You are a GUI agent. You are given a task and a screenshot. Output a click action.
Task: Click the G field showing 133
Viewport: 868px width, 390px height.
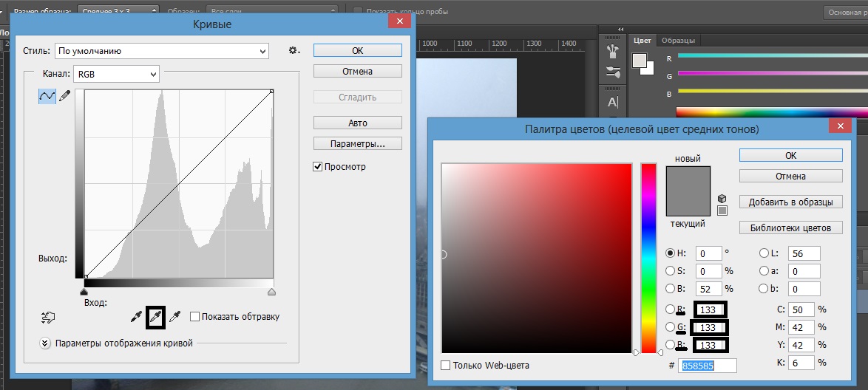pos(709,327)
